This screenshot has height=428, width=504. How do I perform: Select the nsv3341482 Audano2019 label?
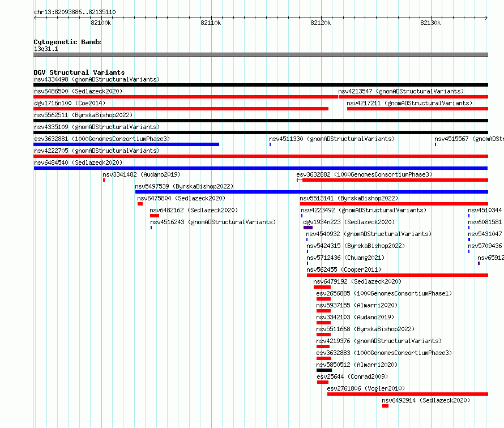coord(142,174)
